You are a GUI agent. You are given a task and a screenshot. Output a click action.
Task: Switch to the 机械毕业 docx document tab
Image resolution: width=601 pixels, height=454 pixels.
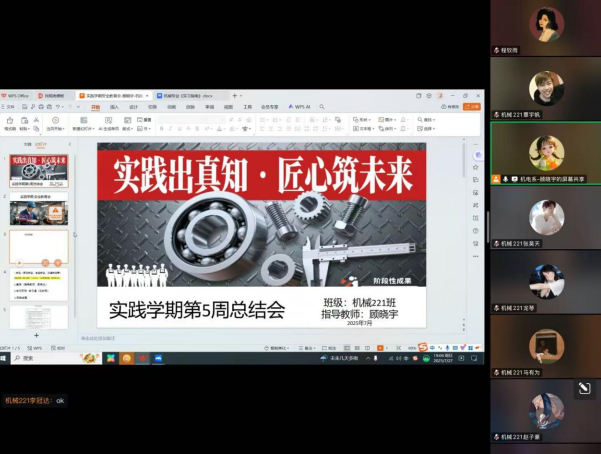click(x=183, y=95)
